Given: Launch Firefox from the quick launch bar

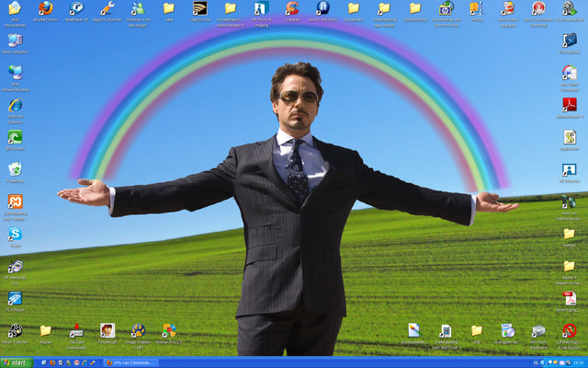Looking at the screenshot, I should [x=52, y=362].
